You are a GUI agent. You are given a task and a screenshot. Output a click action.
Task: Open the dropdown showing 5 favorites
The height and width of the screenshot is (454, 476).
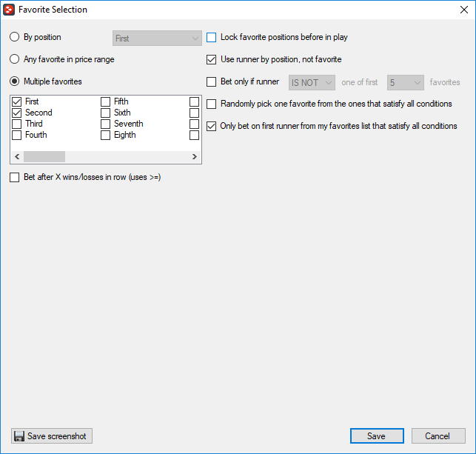coord(405,83)
